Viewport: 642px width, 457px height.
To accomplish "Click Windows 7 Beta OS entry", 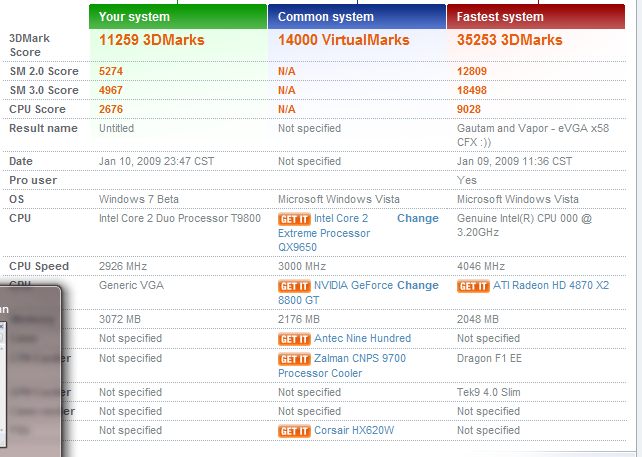I will point(139,199).
